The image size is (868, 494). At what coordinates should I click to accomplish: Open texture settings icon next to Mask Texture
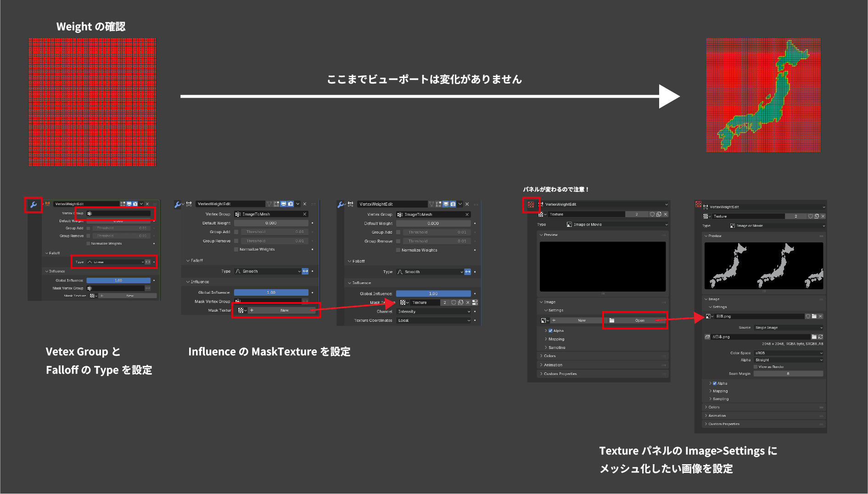click(x=475, y=303)
